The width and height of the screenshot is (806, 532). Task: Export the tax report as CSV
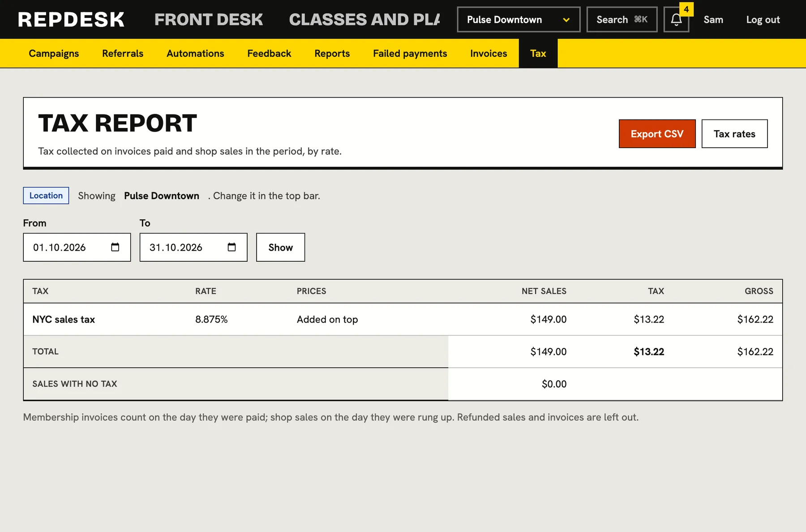click(657, 134)
